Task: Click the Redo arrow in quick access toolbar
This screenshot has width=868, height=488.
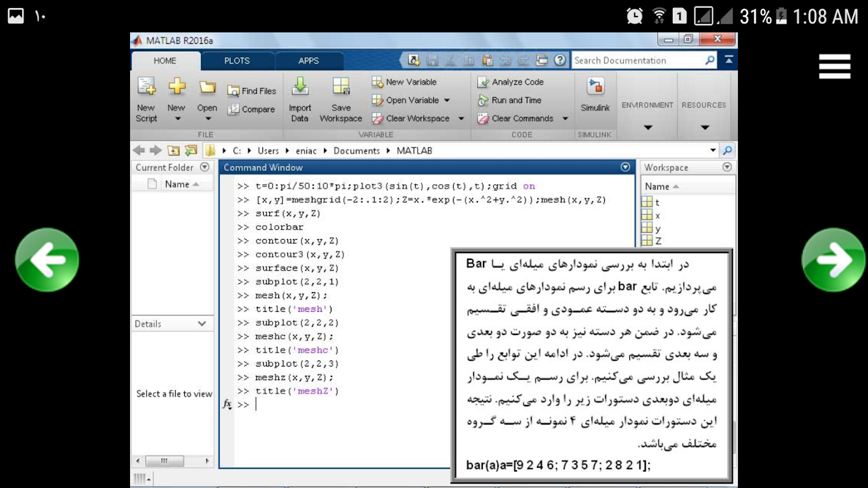Action: (523, 60)
